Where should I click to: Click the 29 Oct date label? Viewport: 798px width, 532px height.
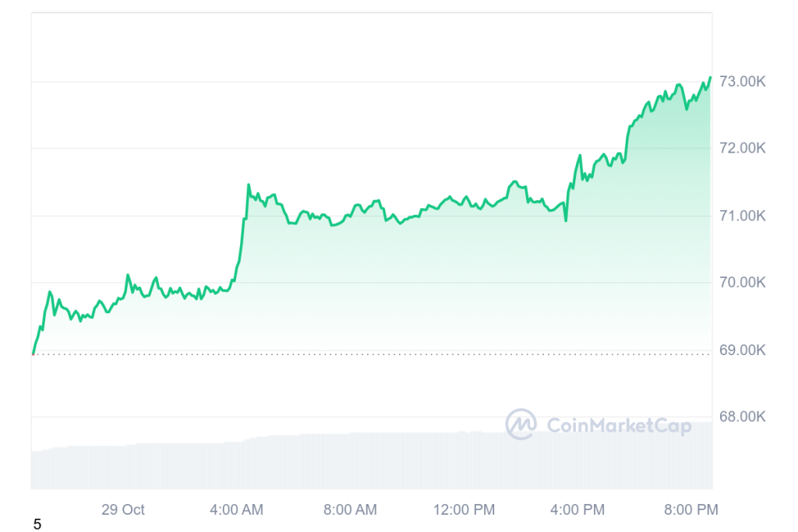tap(123, 510)
